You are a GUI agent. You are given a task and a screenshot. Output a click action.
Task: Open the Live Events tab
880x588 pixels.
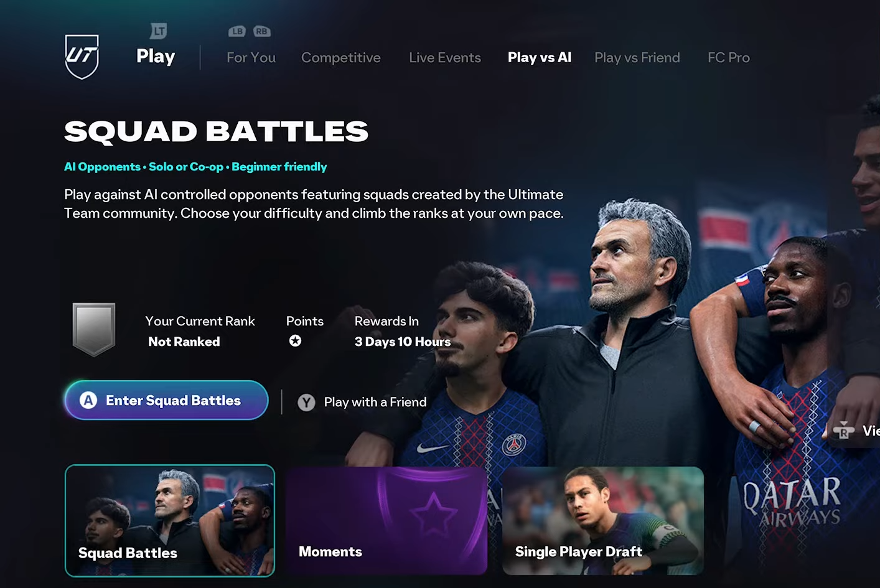pos(445,57)
